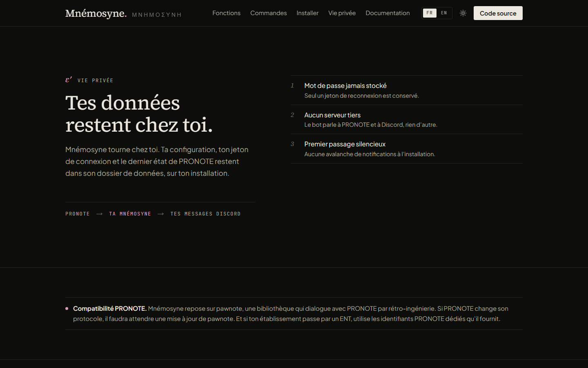Open the Vie privée nav item
This screenshot has width=588, height=368.
pos(342,13)
